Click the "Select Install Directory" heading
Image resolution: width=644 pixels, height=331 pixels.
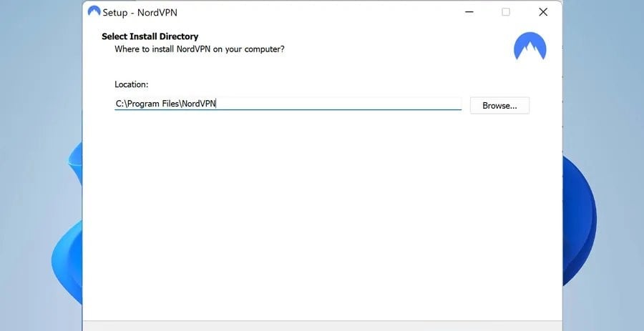point(150,36)
